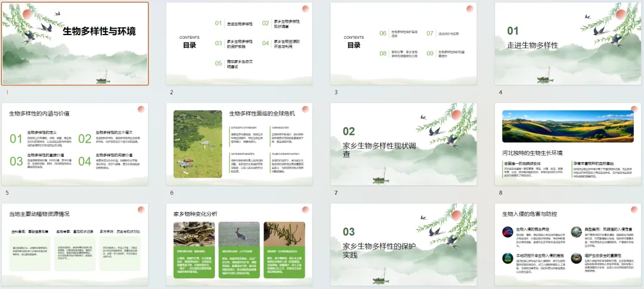Open section slide '03 家乡生物多样性的保护实践'
644x289 pixels.
click(403, 245)
